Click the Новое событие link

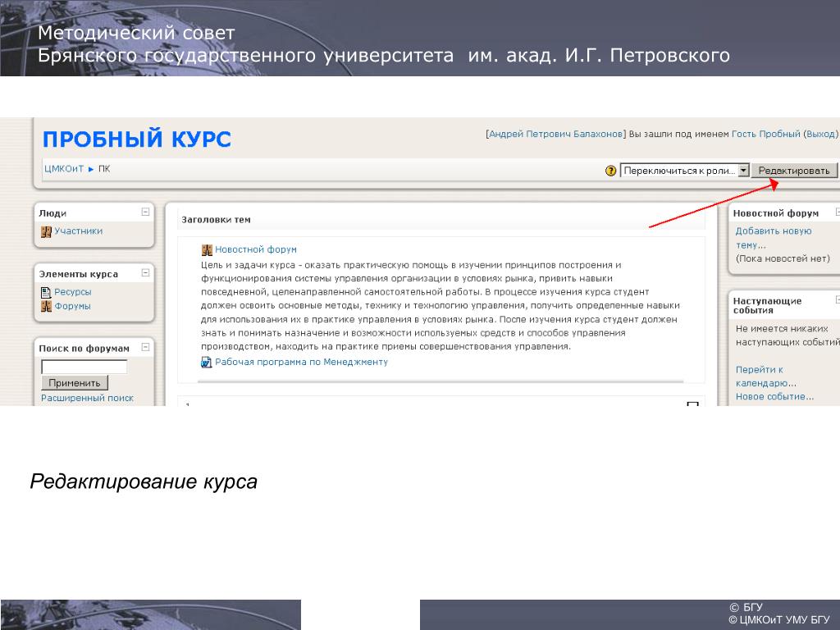pyautogui.click(x=774, y=397)
